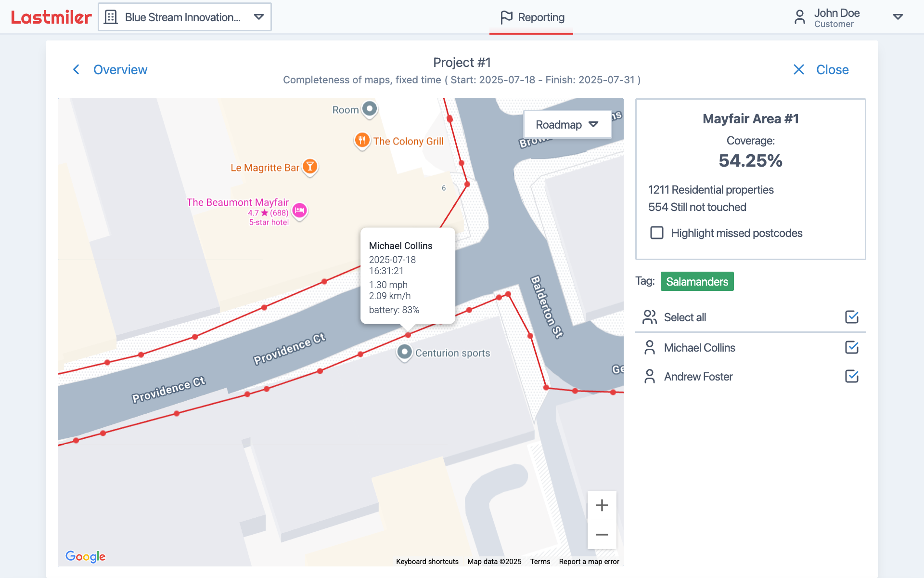Click the John Doe user avatar icon
Screen dimensions: 924x578
799,17
